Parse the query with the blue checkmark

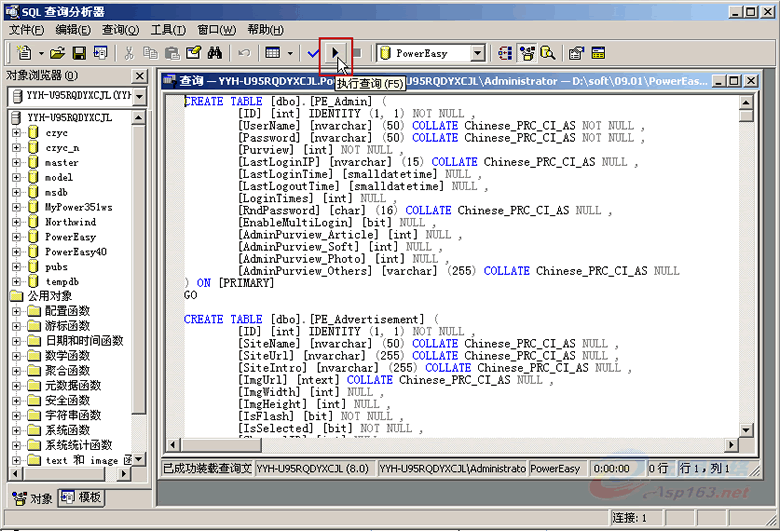tap(313, 53)
